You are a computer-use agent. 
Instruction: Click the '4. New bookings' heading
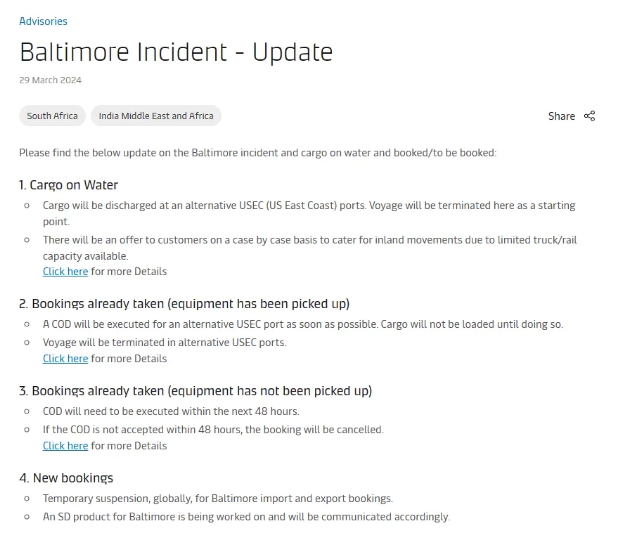pyautogui.click(x=66, y=478)
